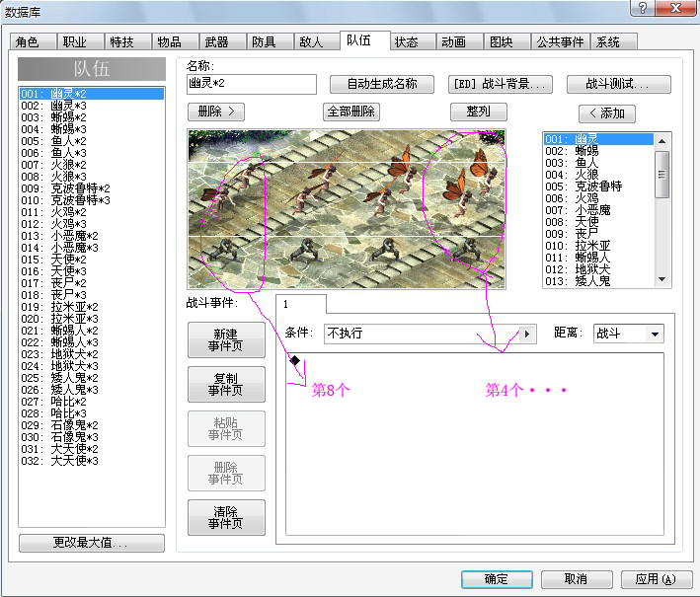Click the enemy list scrollbar thumb

pos(662,174)
